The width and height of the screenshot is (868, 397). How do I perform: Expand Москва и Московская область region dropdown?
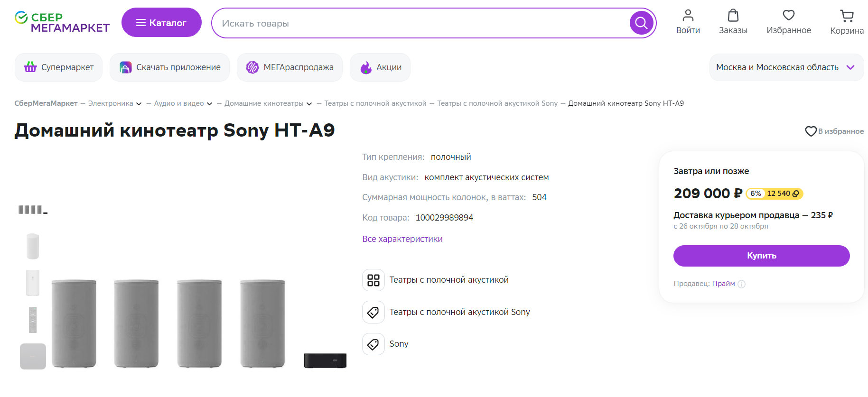(x=850, y=67)
